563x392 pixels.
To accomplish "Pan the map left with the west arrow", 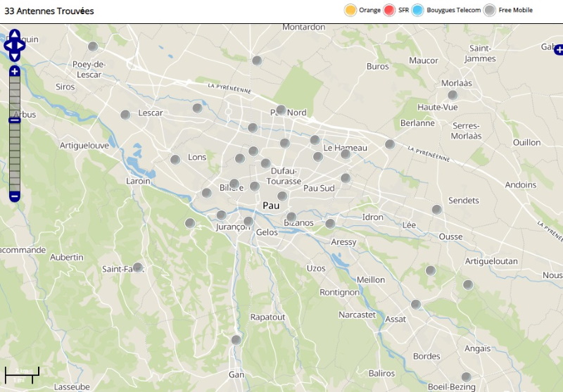I will pos(8,46).
